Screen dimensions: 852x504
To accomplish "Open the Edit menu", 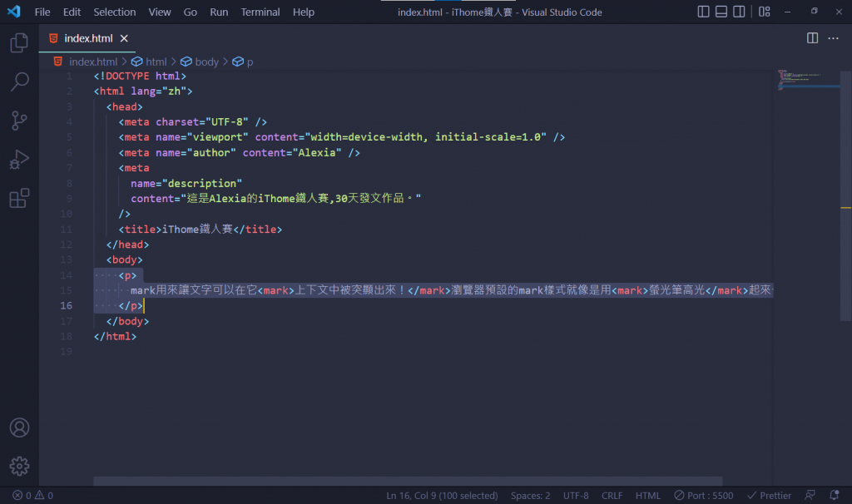I will click(72, 12).
